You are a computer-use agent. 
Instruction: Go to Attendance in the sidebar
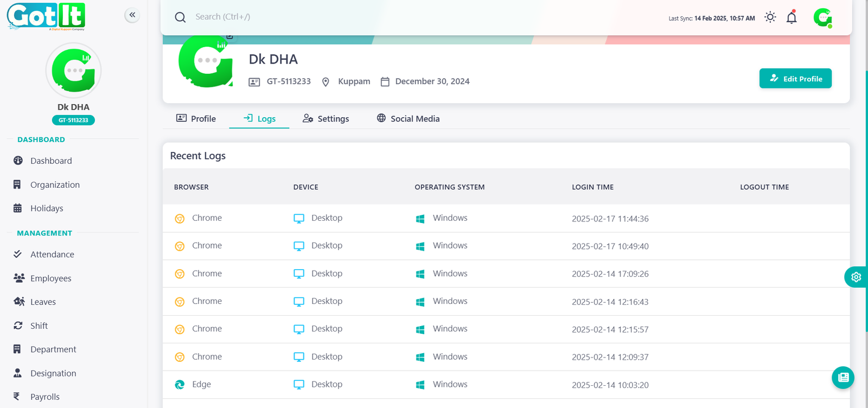[52, 254]
